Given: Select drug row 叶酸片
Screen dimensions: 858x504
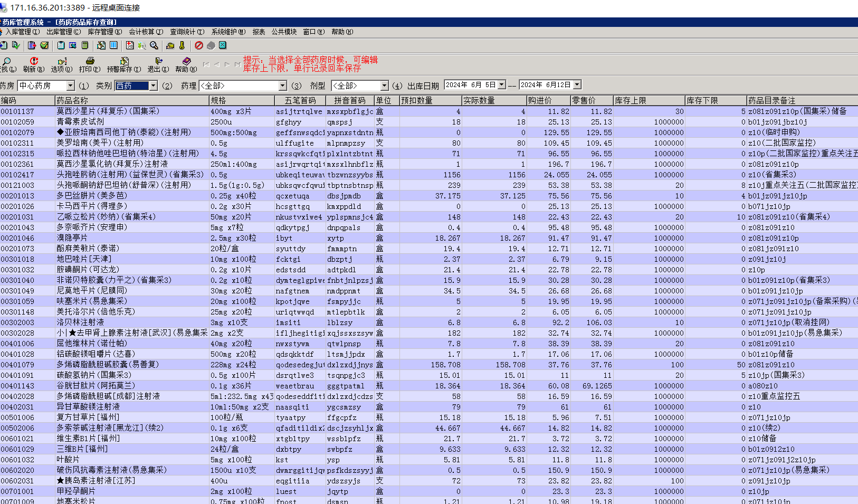Looking at the screenshot, I should [x=429, y=460].
